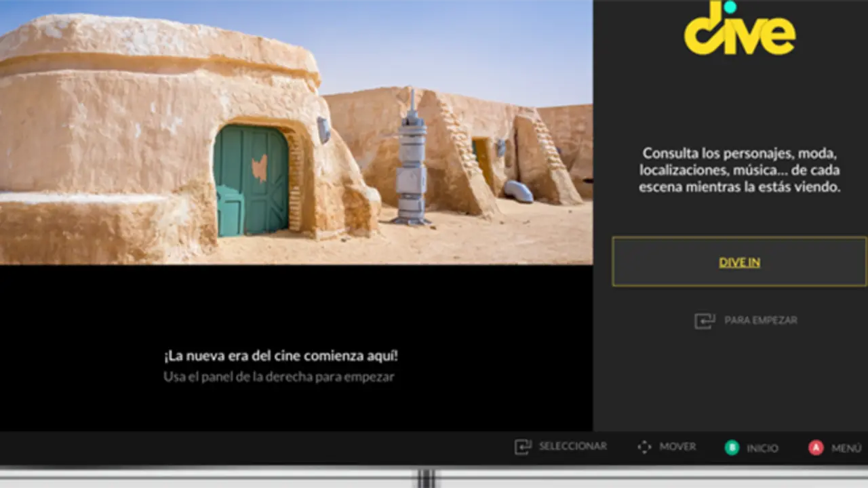
Task: Click the SELECCIONAR label in bottom bar
Action: coord(573,446)
